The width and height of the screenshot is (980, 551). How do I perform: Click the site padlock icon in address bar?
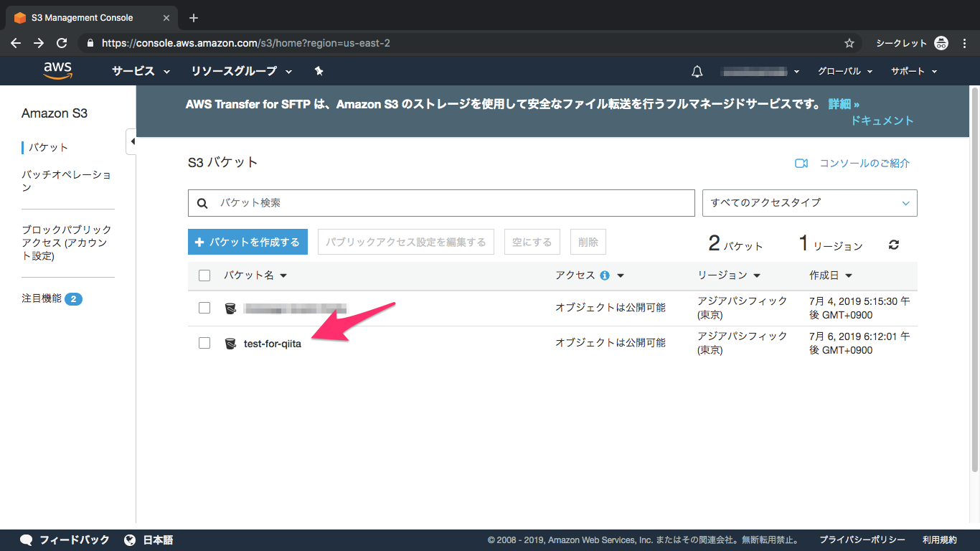pyautogui.click(x=90, y=43)
